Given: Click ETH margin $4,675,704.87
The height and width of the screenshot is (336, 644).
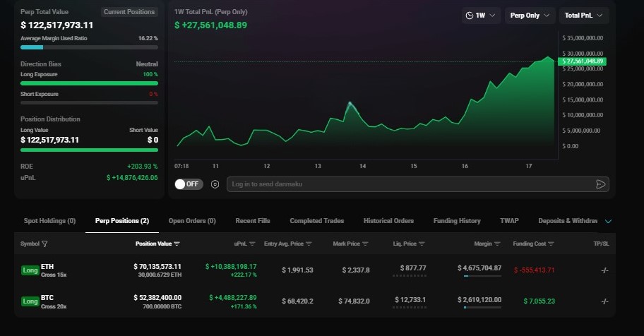Looking at the screenshot, I should click(479, 268).
